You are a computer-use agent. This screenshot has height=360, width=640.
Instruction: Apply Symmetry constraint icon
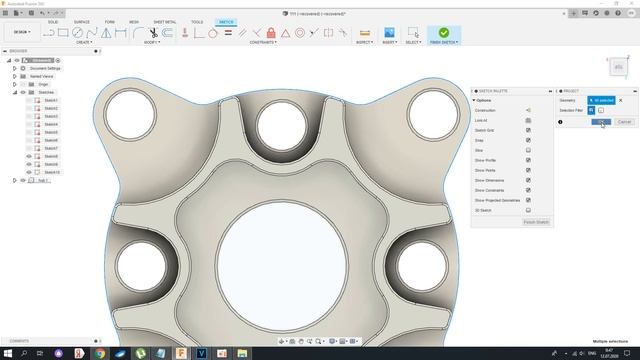point(328,33)
